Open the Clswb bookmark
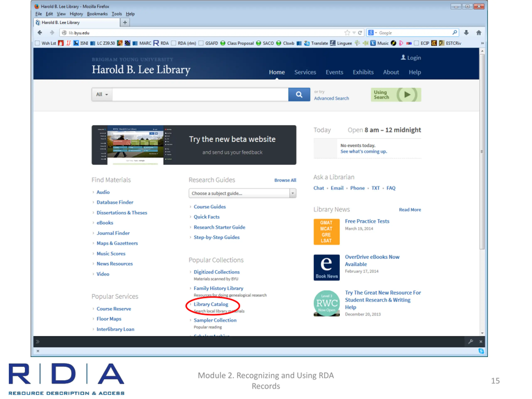 pyautogui.click(x=286, y=43)
